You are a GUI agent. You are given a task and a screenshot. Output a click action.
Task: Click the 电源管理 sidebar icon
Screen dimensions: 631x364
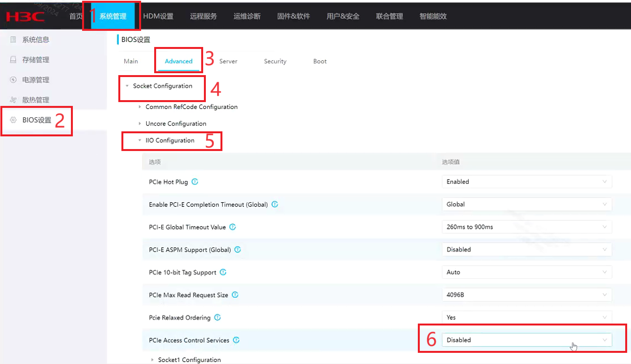click(13, 80)
